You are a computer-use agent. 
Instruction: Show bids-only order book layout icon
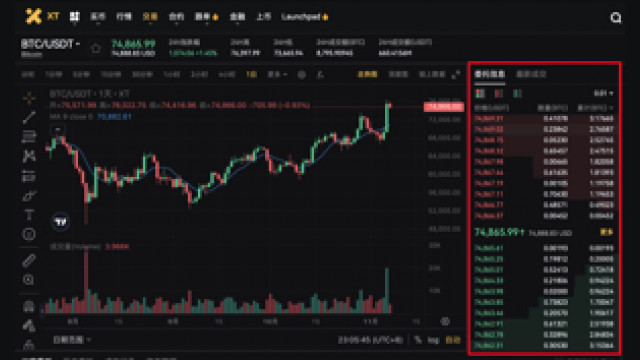[517, 93]
